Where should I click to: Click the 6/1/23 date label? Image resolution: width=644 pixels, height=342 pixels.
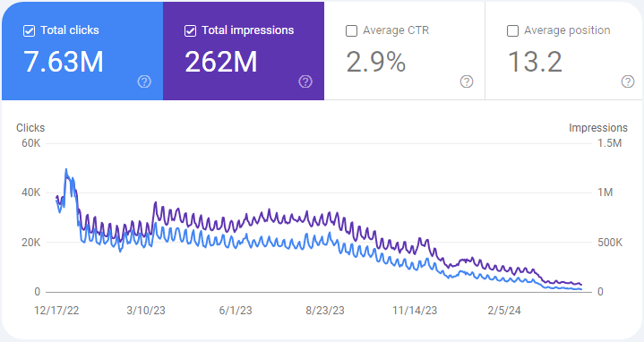(x=236, y=311)
